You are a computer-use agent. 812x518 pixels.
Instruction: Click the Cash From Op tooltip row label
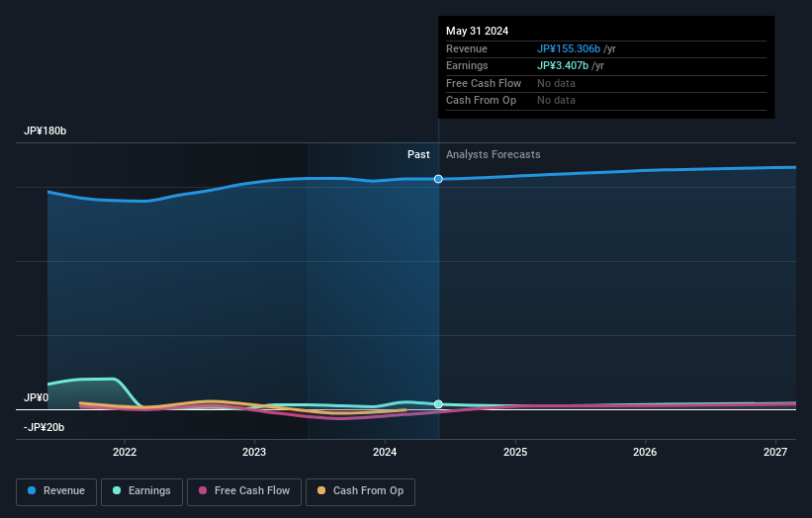pos(481,101)
